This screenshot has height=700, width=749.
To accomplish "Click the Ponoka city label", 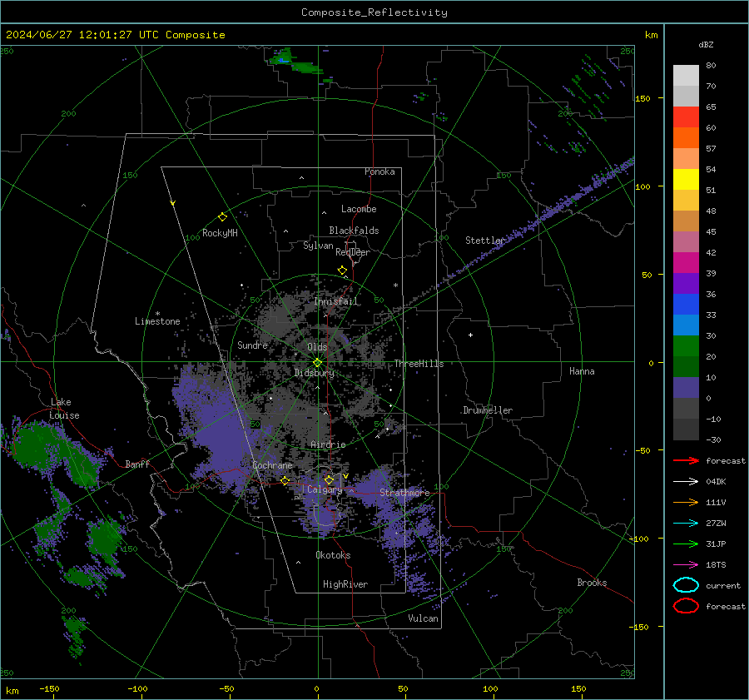I will 379,171.
